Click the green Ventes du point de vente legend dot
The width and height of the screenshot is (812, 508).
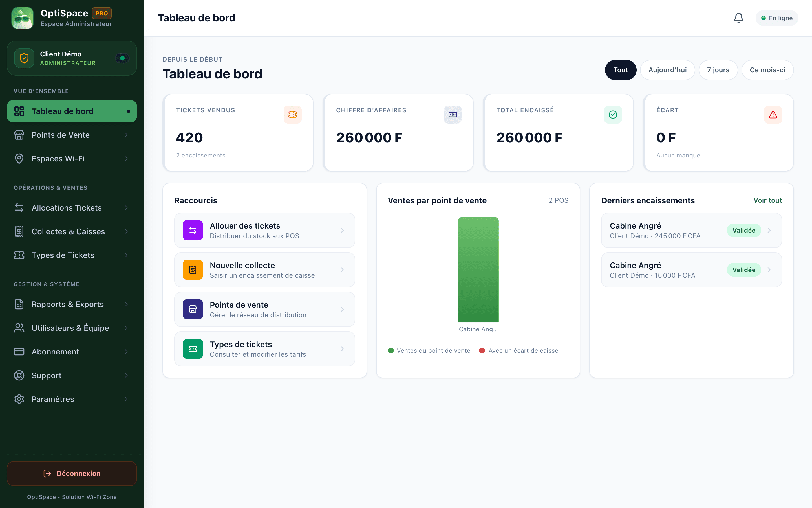point(390,351)
